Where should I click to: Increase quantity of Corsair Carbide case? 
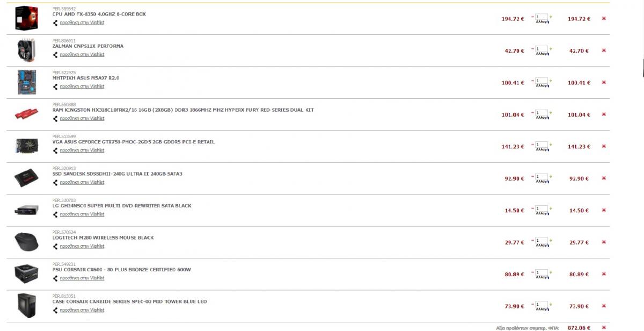tap(551, 304)
